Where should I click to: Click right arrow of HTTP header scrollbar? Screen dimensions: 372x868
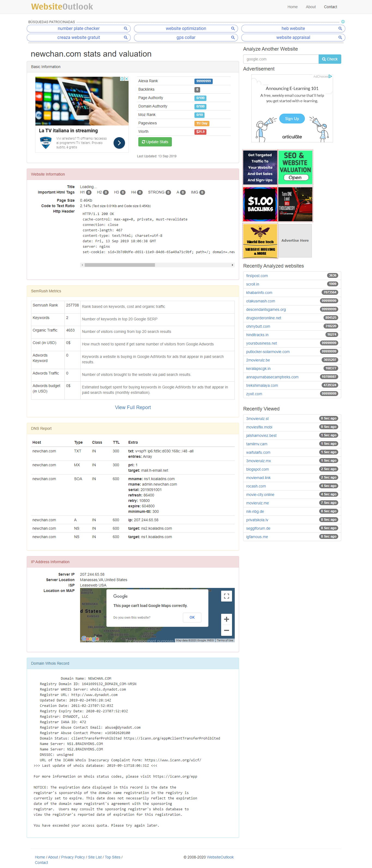point(232,265)
